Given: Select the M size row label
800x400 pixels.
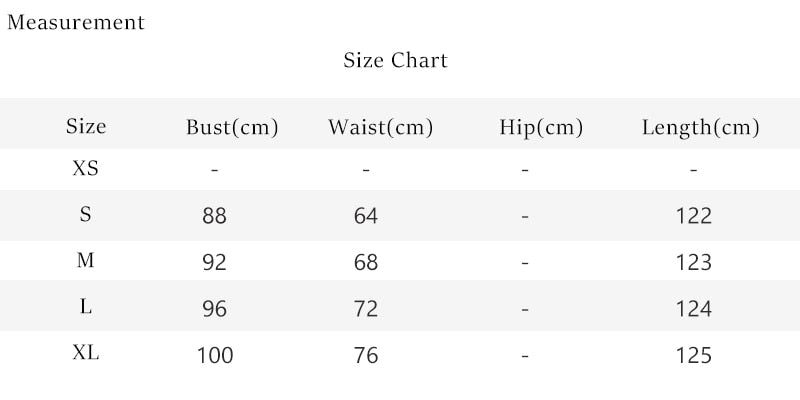Looking at the screenshot, I should coord(85,261).
